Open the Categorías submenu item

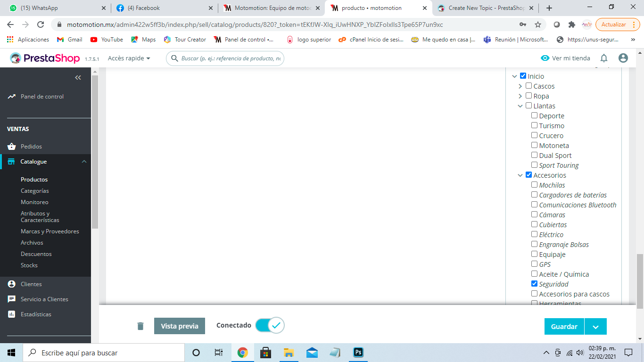35,191
